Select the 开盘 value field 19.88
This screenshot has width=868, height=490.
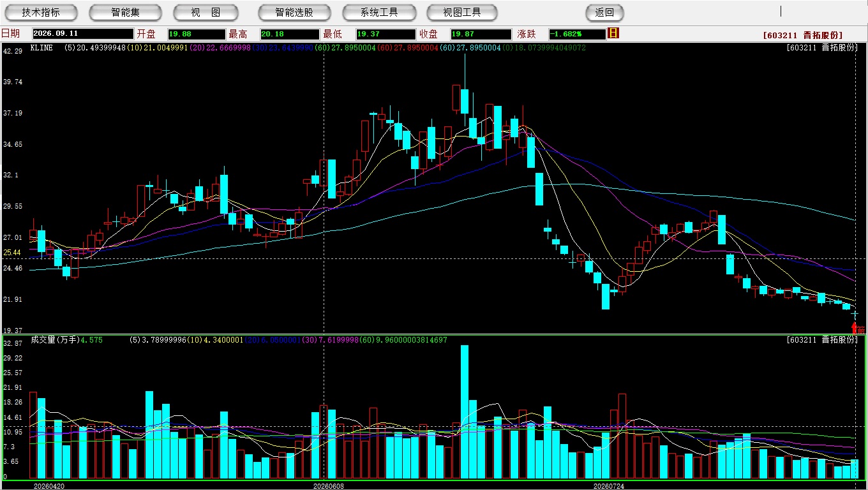(197, 34)
